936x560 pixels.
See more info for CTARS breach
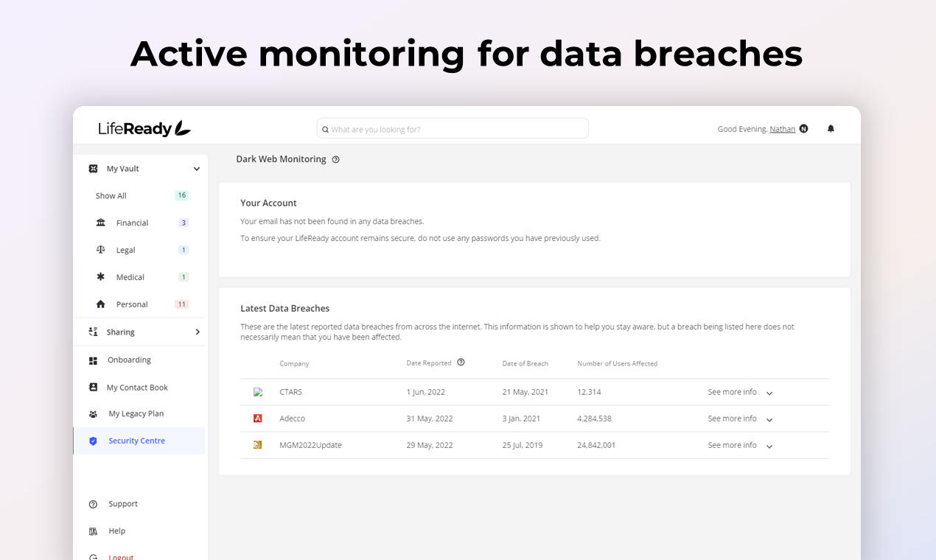pos(732,392)
